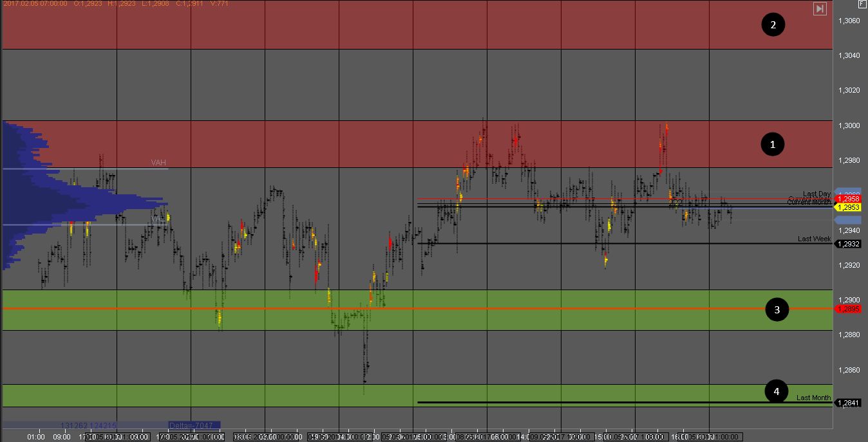Click the red 1,2895 price tag
Viewport: 868px width, 442px height.
pyautogui.click(x=849, y=309)
